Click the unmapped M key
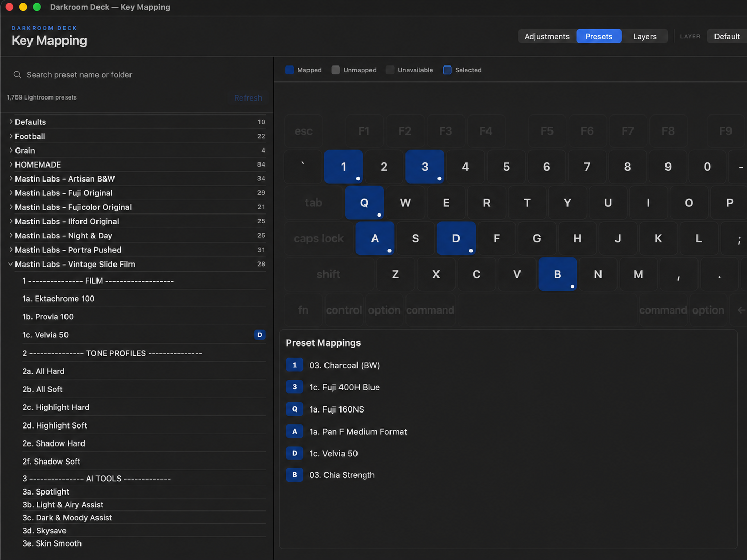The height and width of the screenshot is (560, 747). coord(638,274)
